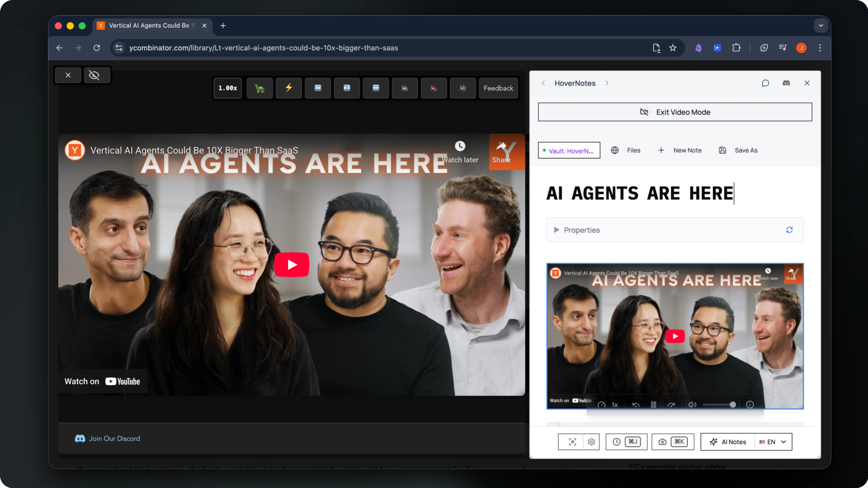Open the blue HoverNotes extension icon
The width and height of the screenshot is (868, 488).
(717, 48)
